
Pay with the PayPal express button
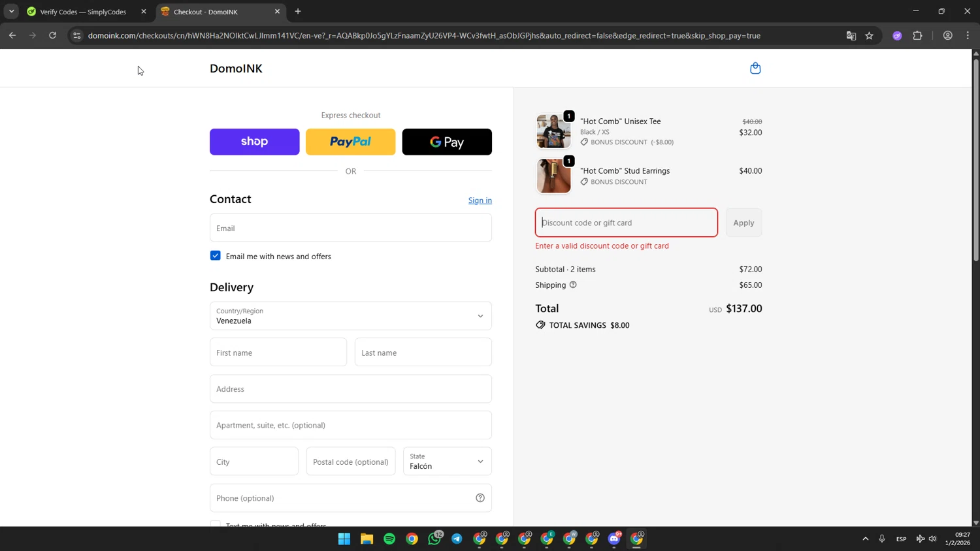(x=351, y=142)
